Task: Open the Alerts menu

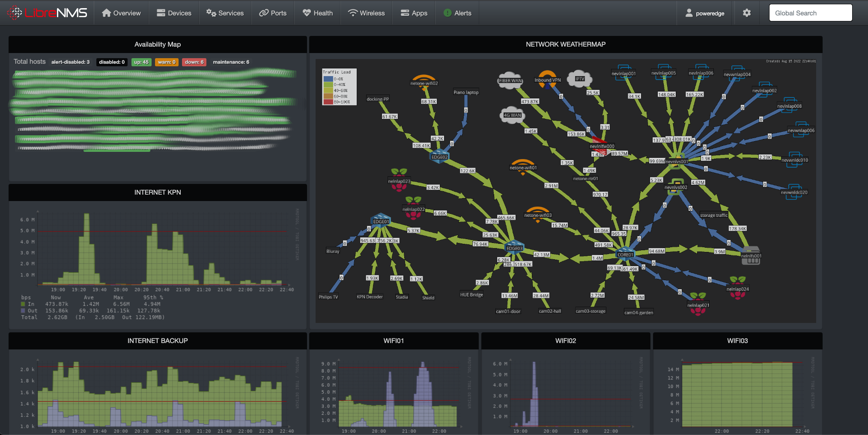Action: (x=457, y=13)
